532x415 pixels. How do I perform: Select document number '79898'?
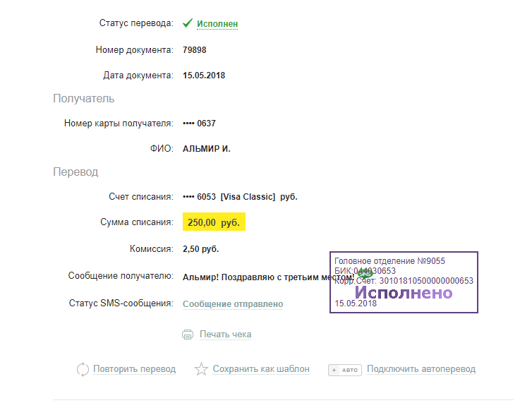(195, 50)
